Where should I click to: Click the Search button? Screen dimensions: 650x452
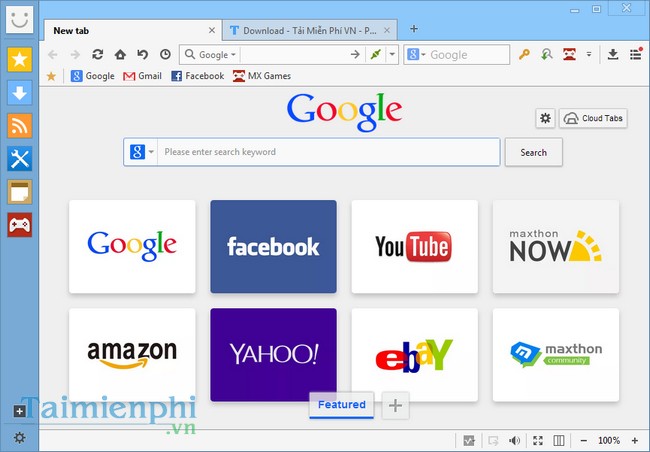click(x=534, y=152)
